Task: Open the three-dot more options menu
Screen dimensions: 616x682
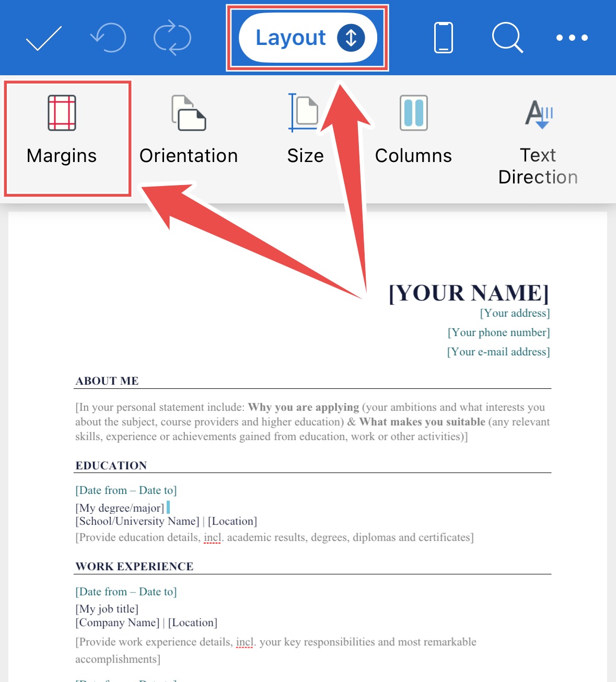Action: pyautogui.click(x=572, y=38)
